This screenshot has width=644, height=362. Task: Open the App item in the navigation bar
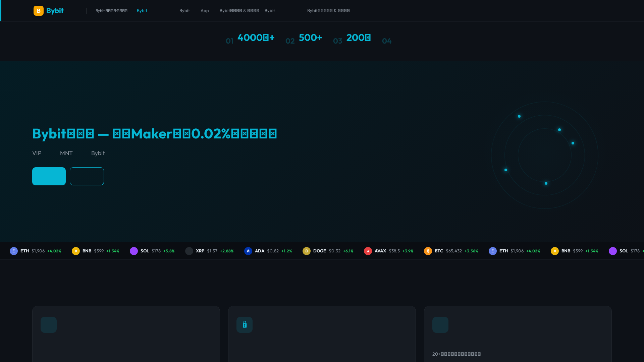tap(205, 10)
